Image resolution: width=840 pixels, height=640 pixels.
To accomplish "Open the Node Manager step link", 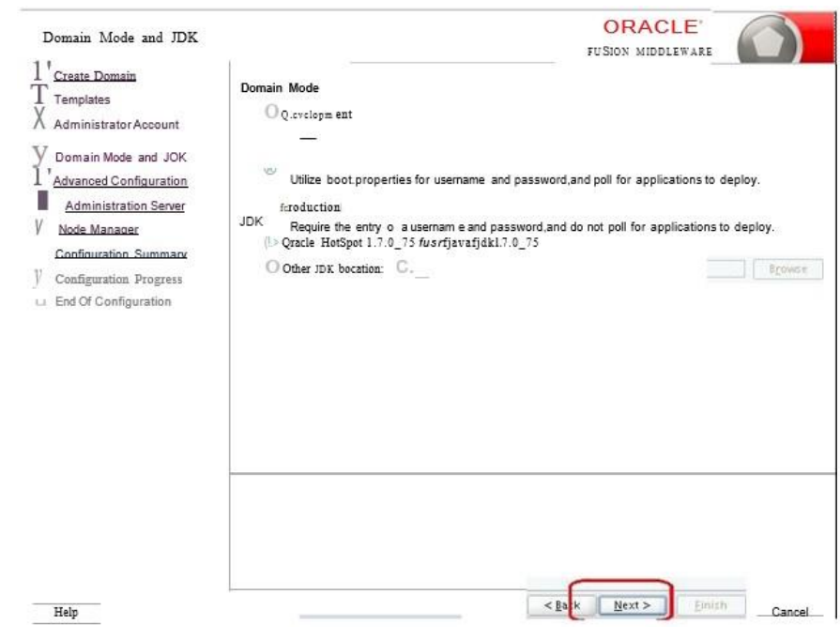I will click(99, 229).
